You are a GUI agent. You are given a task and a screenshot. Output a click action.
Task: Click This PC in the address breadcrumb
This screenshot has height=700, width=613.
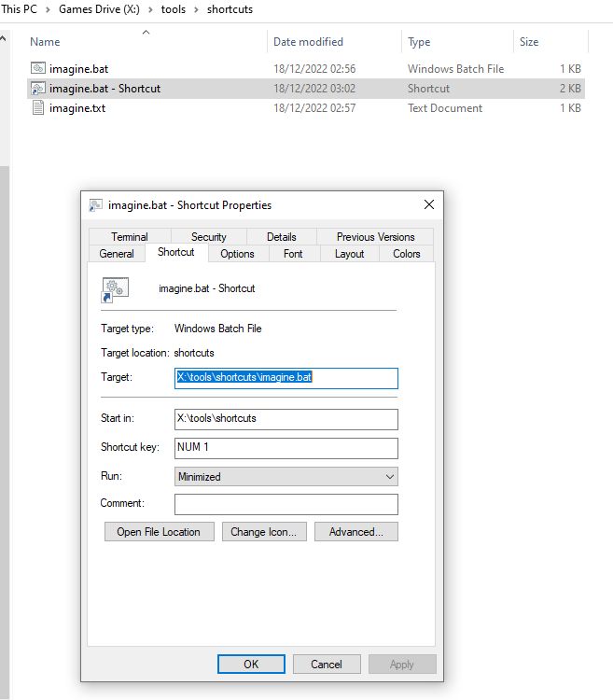19,9
